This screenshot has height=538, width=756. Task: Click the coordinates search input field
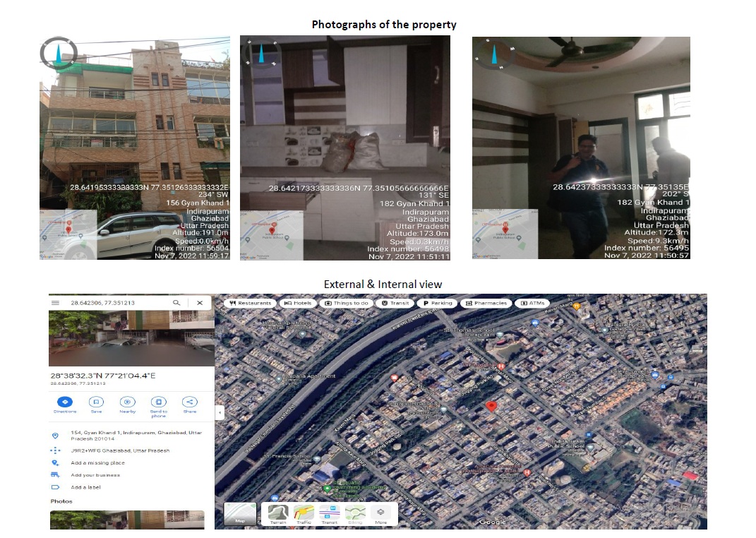pos(113,302)
